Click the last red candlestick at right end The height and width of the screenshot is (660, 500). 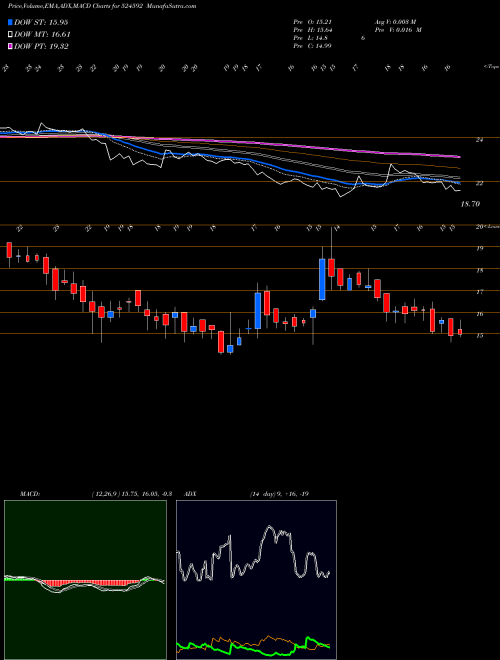pos(460,332)
